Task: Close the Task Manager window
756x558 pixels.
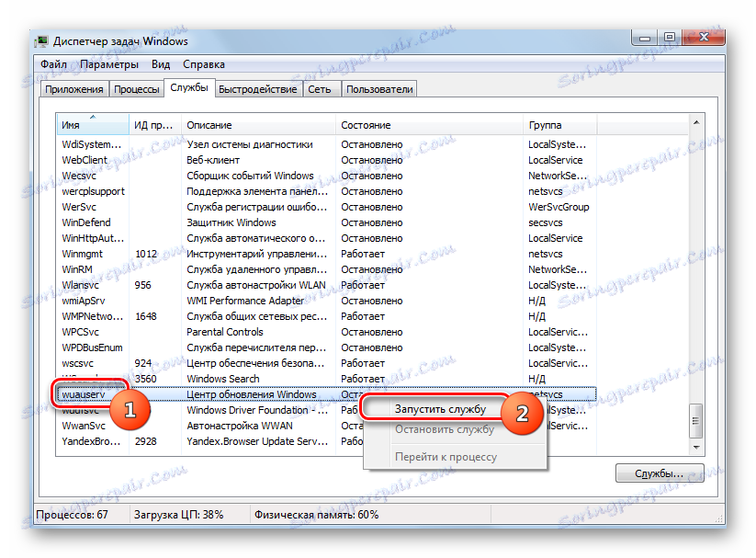Action: 704,38
